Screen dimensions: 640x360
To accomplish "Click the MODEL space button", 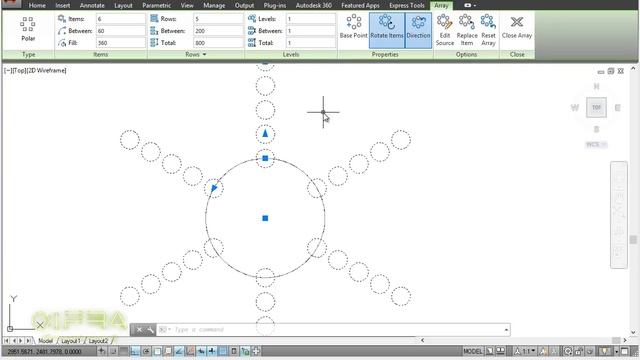I will pos(473,351).
